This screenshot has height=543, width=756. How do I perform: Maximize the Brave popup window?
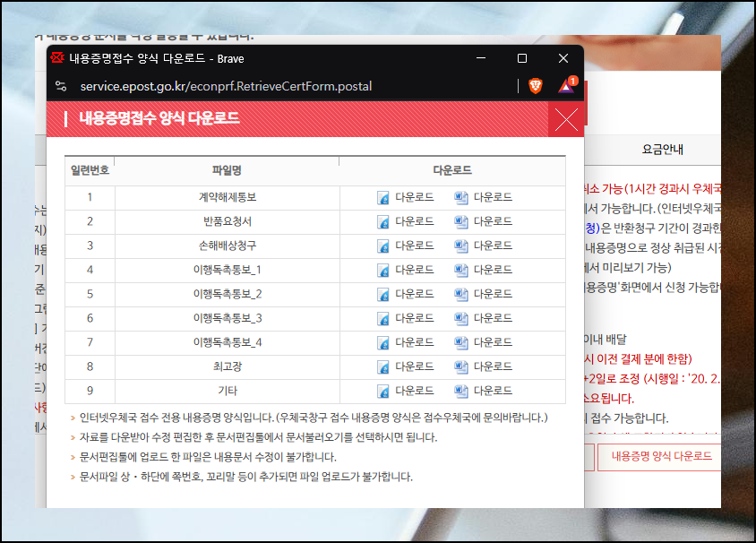(521, 58)
